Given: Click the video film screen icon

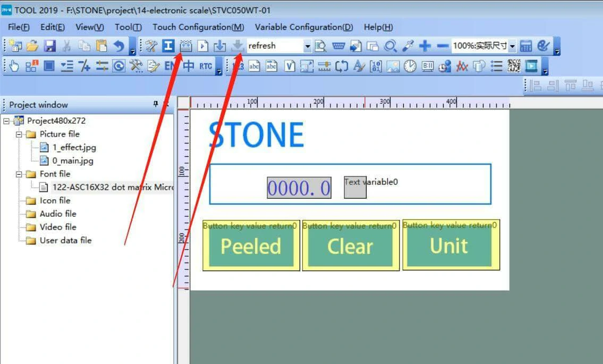Looking at the screenshot, I should point(531,66).
